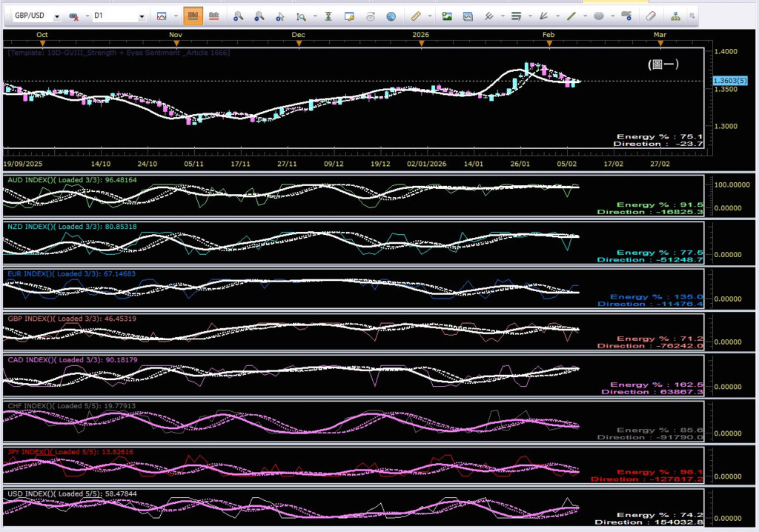Click the green landscape picture icon

pyautogui.click(x=447, y=16)
